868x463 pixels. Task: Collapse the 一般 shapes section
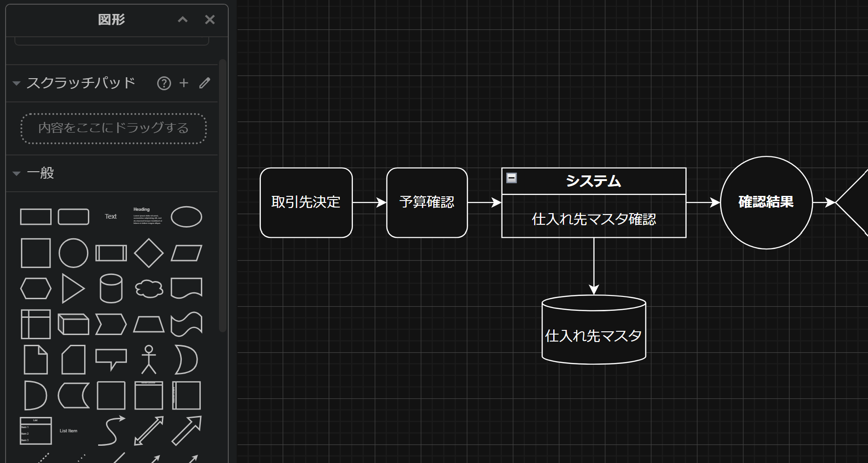(16, 174)
